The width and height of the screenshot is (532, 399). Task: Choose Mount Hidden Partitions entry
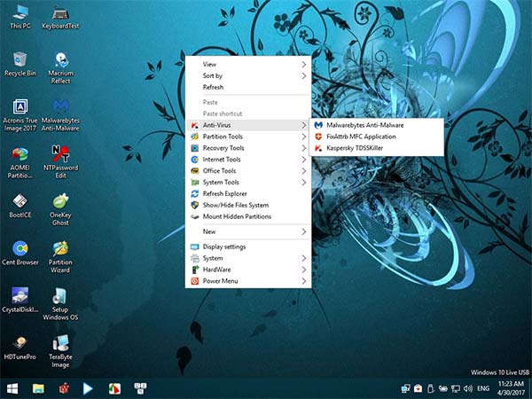click(248, 216)
